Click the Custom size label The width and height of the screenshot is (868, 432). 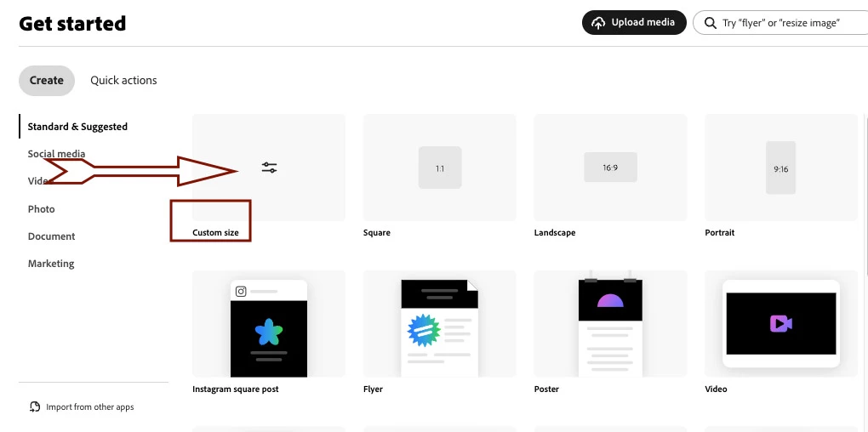[x=215, y=233]
